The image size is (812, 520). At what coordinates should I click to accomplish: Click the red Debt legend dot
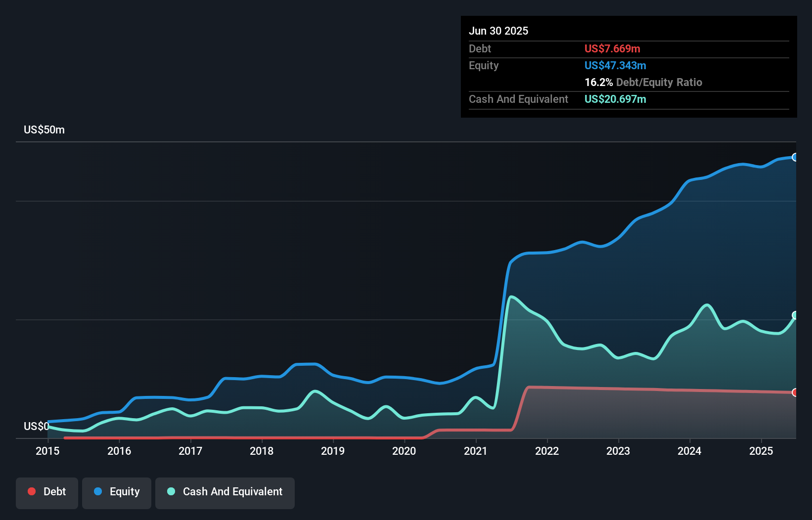click(32, 491)
